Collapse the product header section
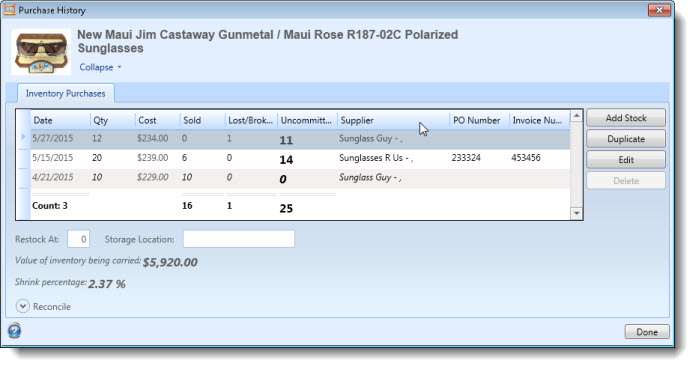Image resolution: width=696 pixels, height=369 pixels. pyautogui.click(x=96, y=67)
